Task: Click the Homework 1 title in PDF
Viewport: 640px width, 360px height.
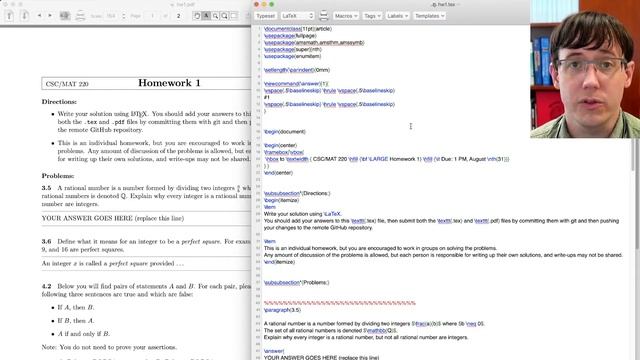Action: (169, 83)
